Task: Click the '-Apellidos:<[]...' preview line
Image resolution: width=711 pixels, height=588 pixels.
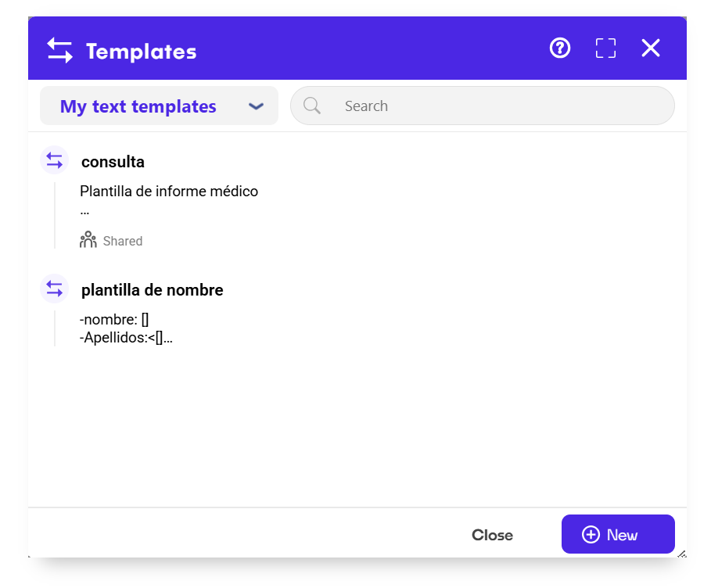Action: click(126, 338)
